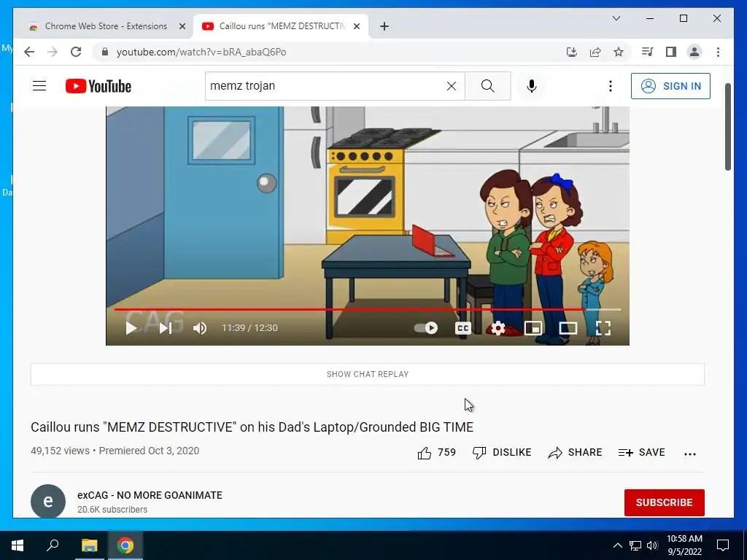Screen dimensions: 747x560
Task: Start voice search with the microphone icon
Action: (x=532, y=86)
